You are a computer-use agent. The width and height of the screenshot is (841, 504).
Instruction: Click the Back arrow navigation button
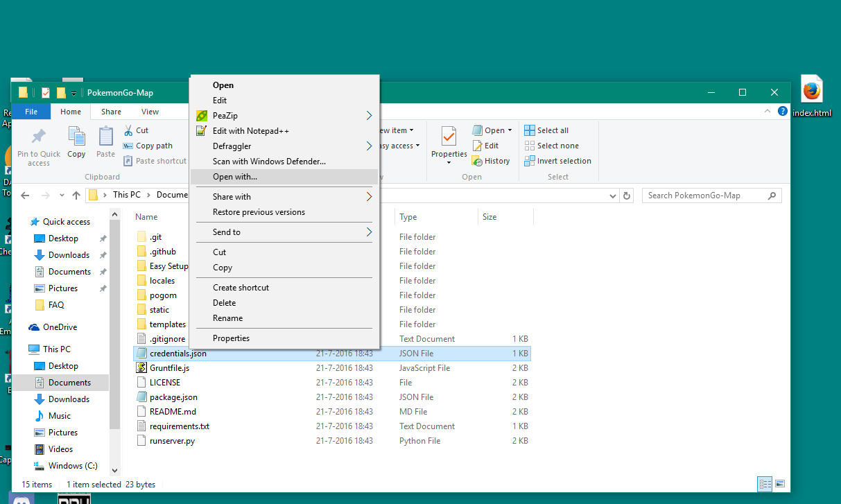click(25, 195)
